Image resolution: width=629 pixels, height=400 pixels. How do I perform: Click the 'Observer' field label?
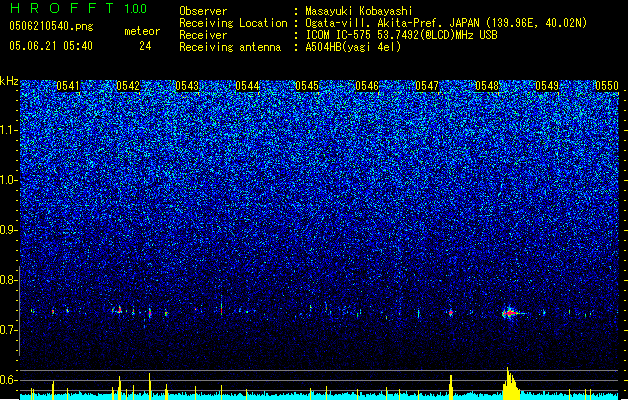tap(203, 11)
